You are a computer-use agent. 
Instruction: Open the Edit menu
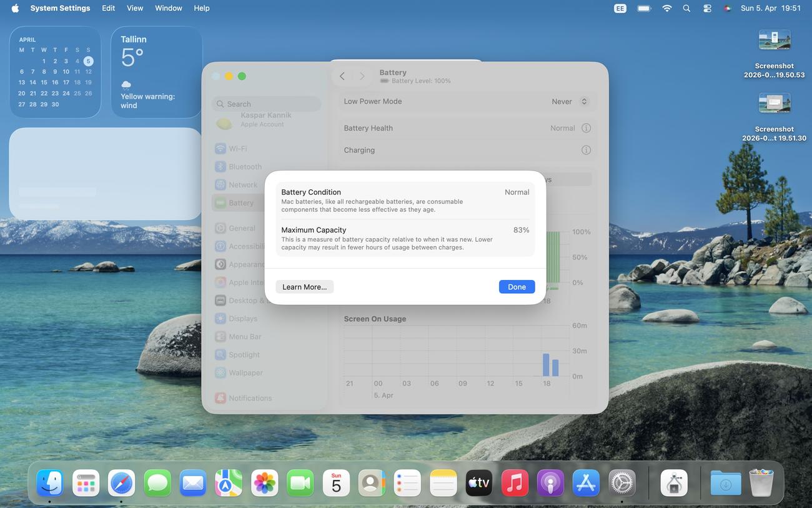click(x=108, y=8)
